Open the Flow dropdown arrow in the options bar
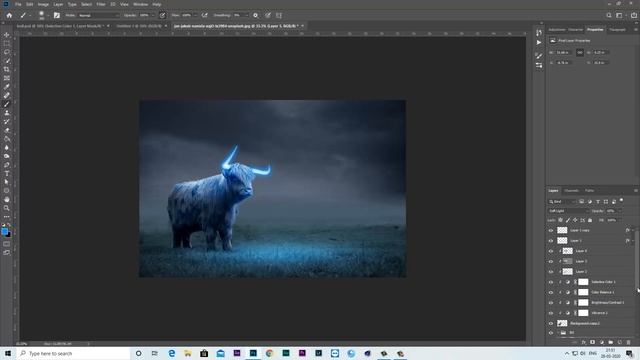640x360 pixels. pyautogui.click(x=195, y=16)
